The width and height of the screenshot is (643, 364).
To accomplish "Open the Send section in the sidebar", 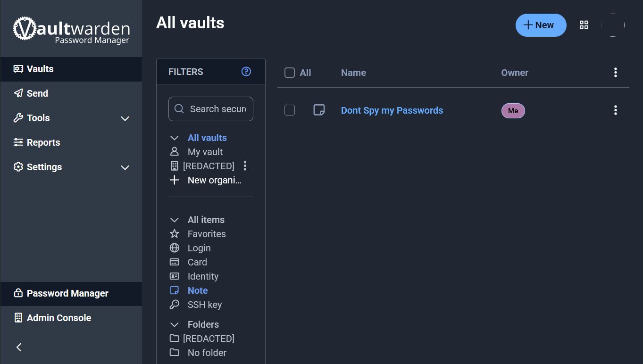I will coord(37,93).
